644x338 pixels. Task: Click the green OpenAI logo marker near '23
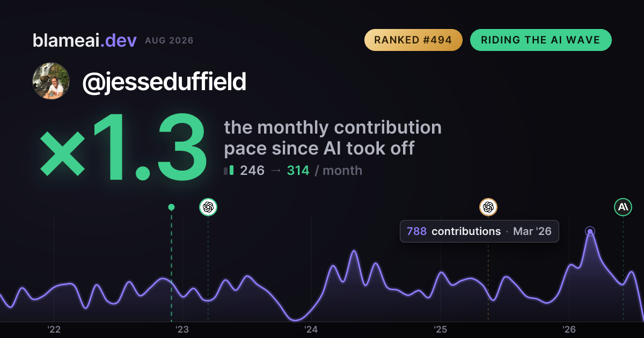point(208,207)
